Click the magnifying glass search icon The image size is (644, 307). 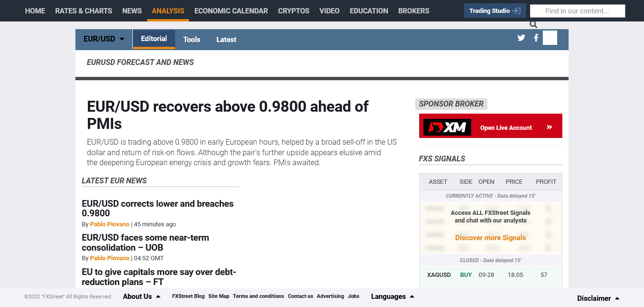[x=533, y=25]
